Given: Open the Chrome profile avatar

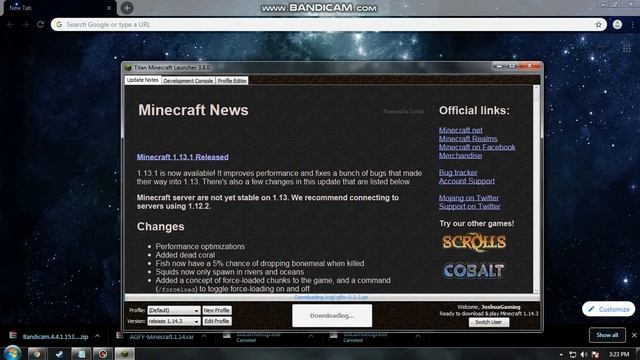Looking at the screenshot, I should (x=617, y=24).
